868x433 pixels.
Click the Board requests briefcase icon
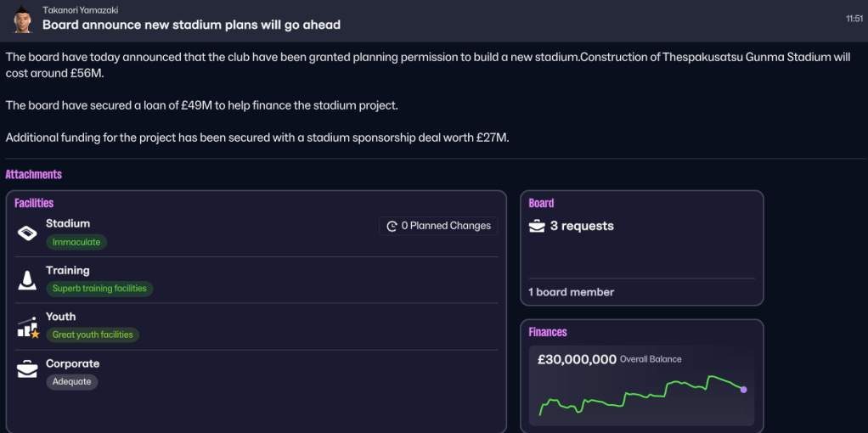tap(537, 226)
